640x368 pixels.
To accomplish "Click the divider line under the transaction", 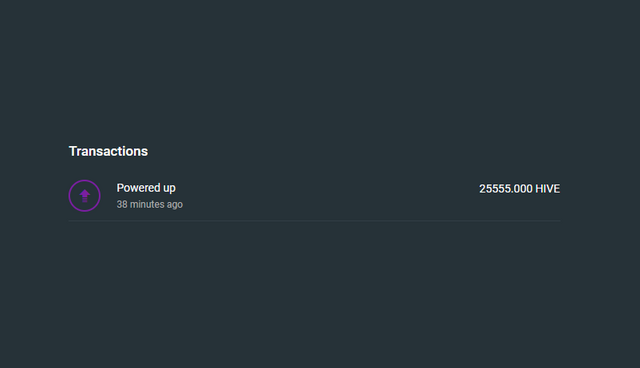I will pyautogui.click(x=314, y=221).
